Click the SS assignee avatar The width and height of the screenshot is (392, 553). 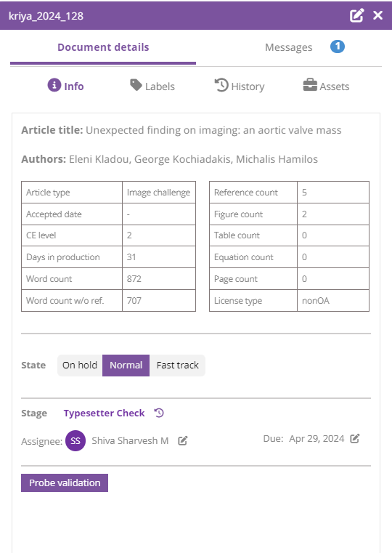pyautogui.click(x=75, y=440)
